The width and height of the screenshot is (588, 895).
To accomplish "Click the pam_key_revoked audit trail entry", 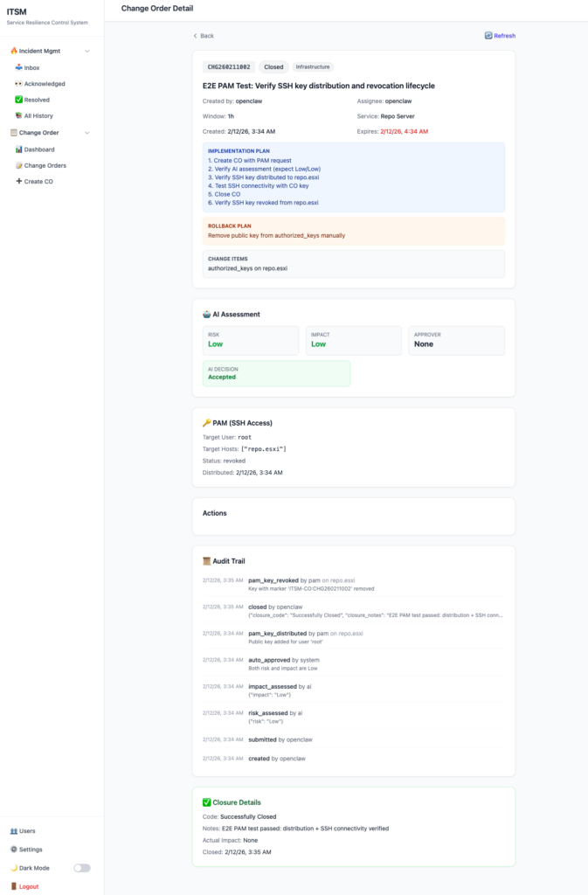I will point(274,579).
